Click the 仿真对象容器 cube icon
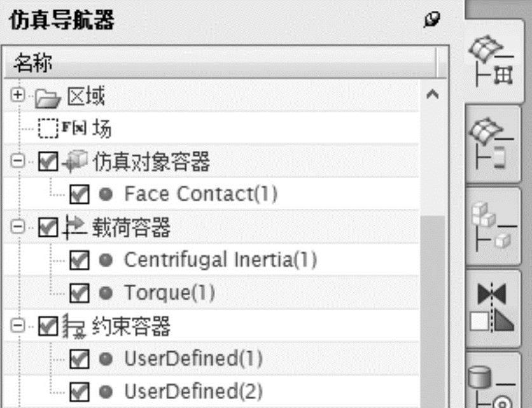 (75, 161)
